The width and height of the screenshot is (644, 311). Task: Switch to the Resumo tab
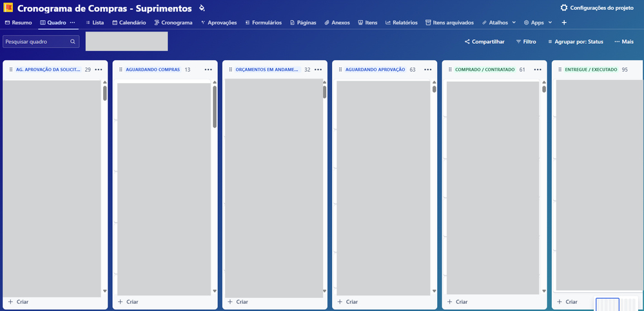18,23
